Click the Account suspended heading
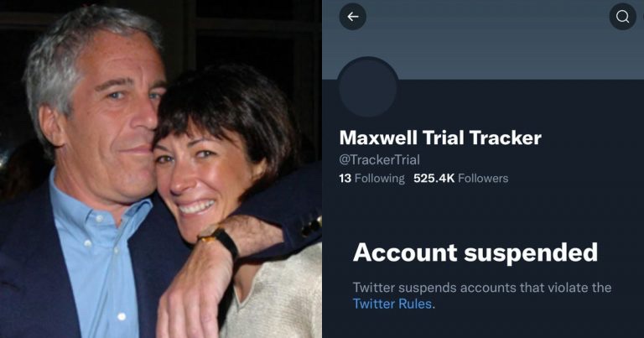644x338 pixels. tap(475, 252)
